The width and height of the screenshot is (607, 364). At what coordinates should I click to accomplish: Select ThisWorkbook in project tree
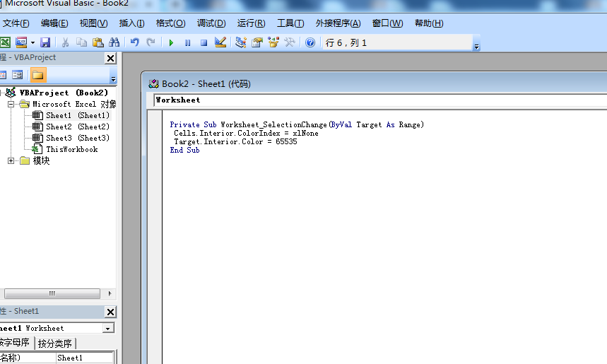click(x=71, y=149)
